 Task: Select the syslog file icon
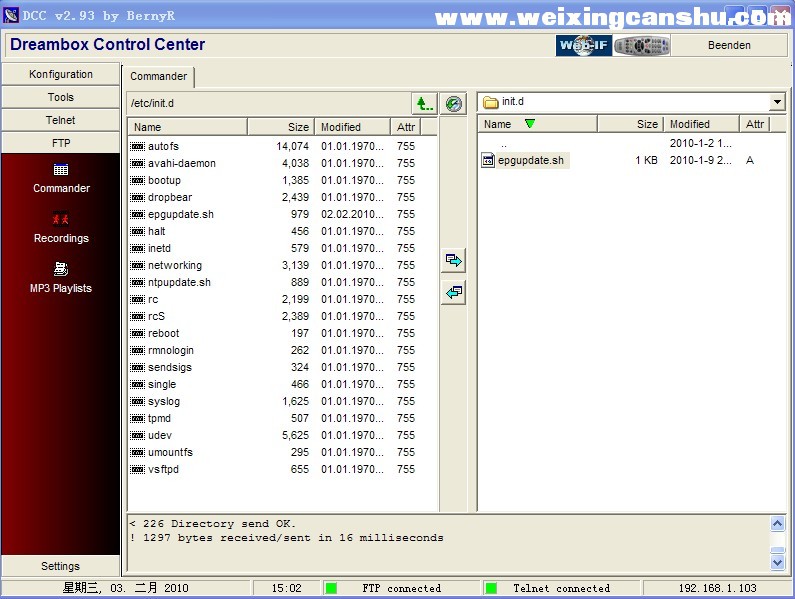tap(137, 401)
